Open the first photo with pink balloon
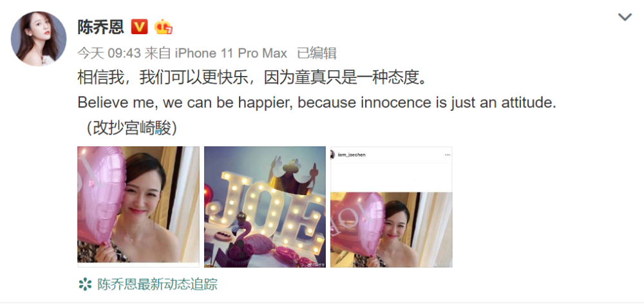This screenshot has height=304, width=644. 138,207
